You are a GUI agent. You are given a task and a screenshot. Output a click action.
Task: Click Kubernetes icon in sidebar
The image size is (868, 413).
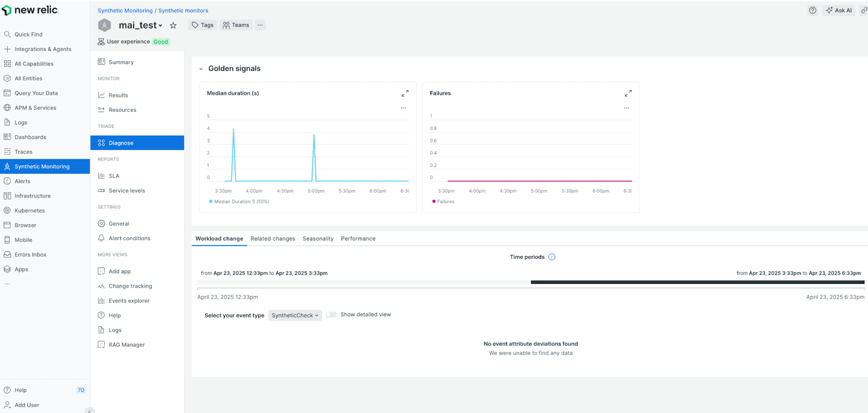tap(7, 210)
